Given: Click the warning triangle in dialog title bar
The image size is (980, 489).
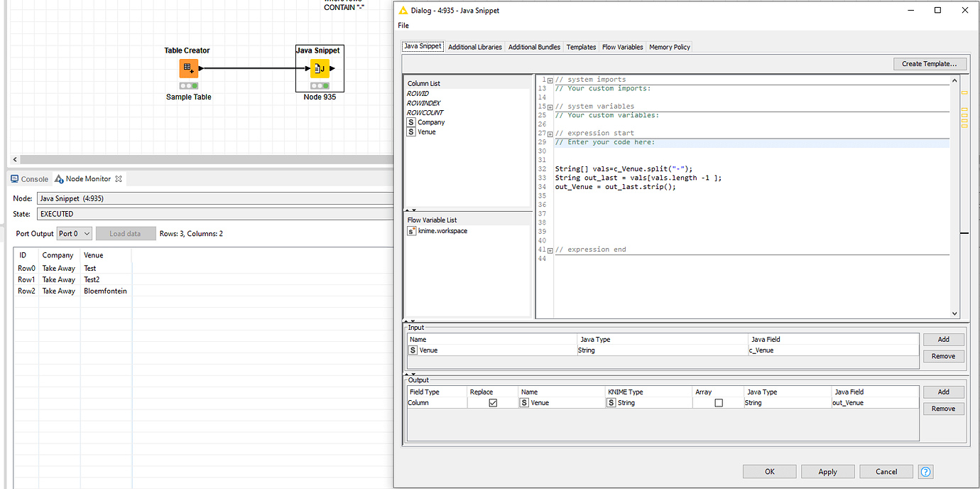Looking at the screenshot, I should [x=402, y=10].
